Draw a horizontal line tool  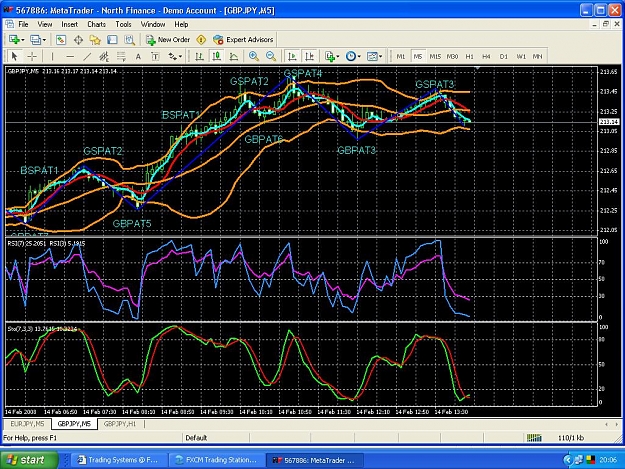(x=70, y=56)
